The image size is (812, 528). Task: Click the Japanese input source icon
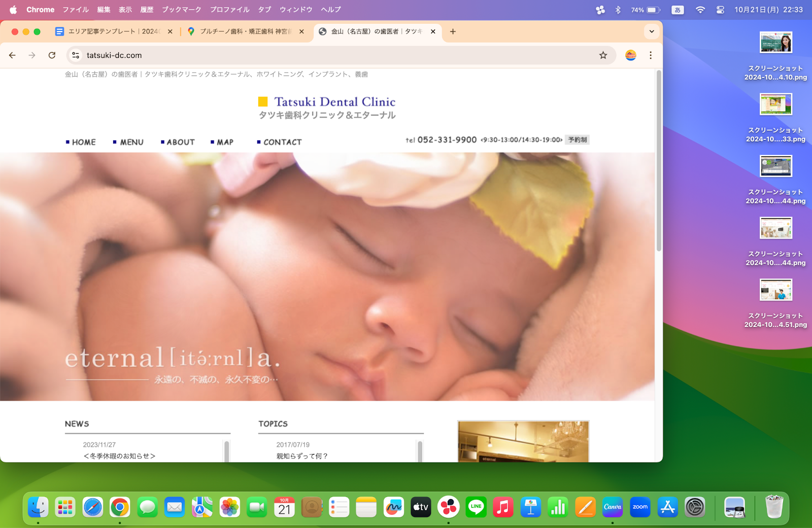point(678,10)
